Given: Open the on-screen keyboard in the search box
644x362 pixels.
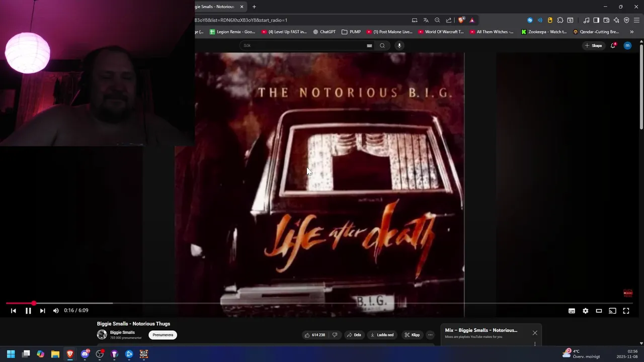Looking at the screenshot, I should point(369,46).
